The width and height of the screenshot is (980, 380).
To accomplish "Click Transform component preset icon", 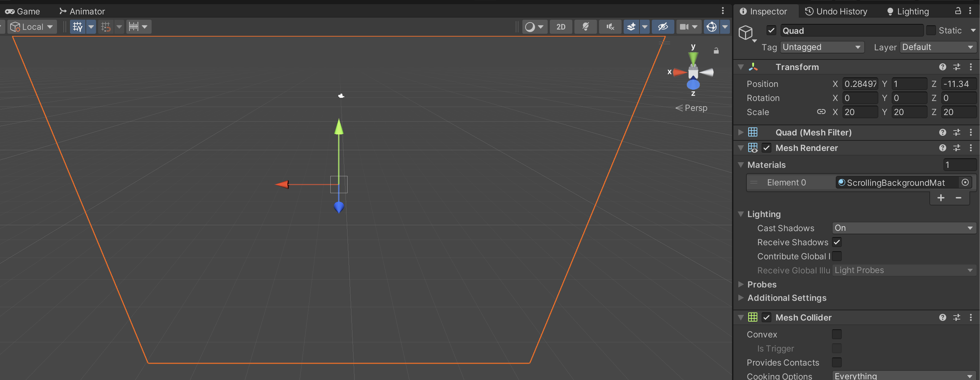I will pos(956,67).
